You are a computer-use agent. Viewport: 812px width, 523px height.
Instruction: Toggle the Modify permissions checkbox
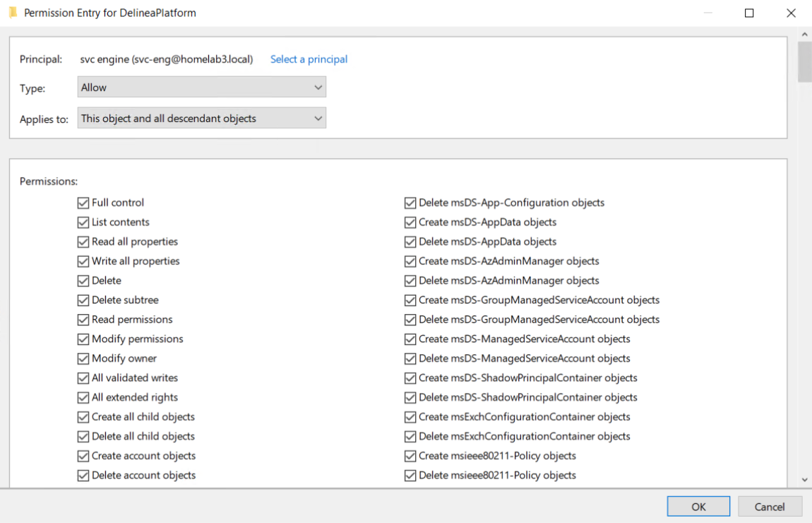pos(83,339)
